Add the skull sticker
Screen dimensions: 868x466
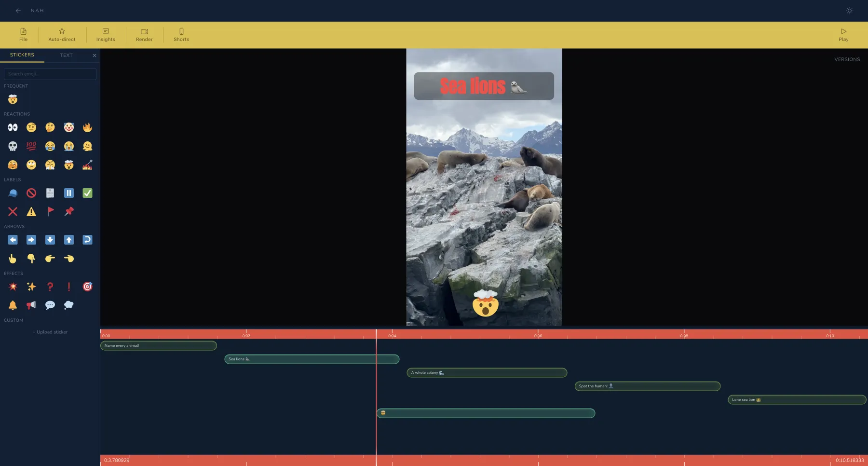13,146
